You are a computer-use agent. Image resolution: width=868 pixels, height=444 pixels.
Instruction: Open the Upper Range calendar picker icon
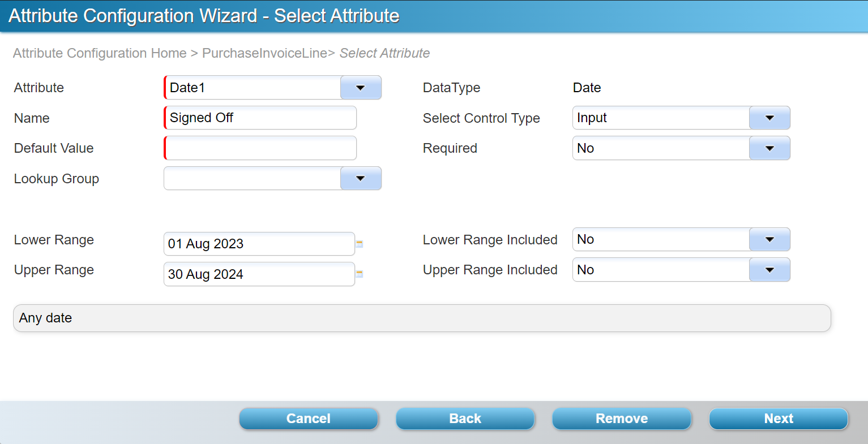pos(359,274)
